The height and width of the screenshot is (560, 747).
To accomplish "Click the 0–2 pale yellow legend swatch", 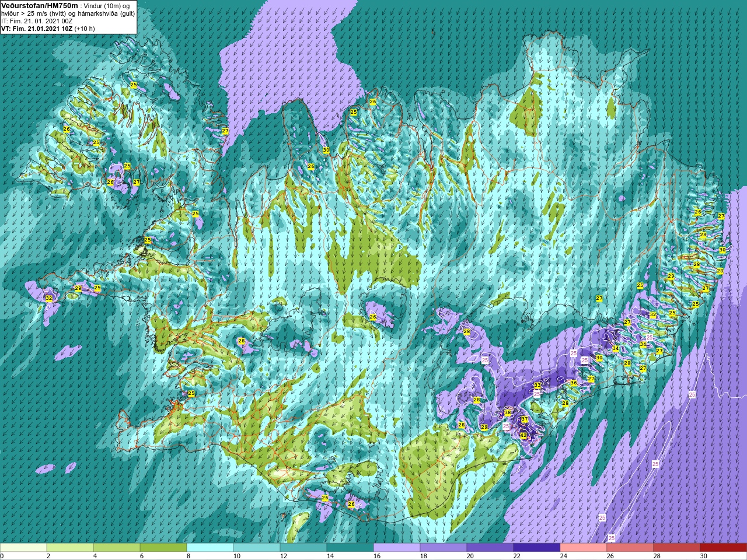I will 23,548.
